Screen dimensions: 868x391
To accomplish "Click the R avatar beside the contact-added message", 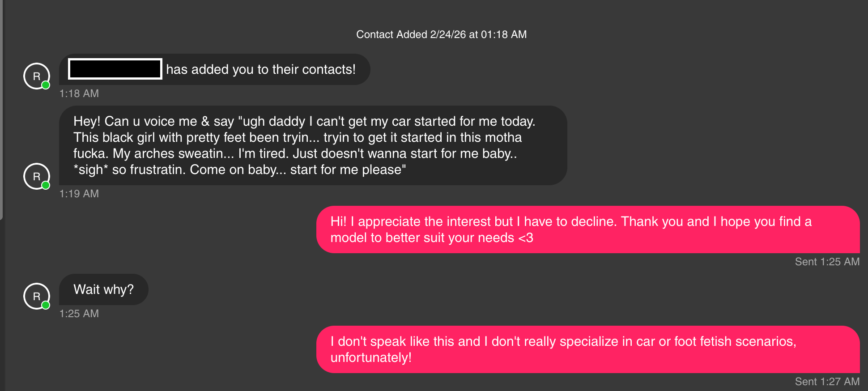I will pos(36,76).
